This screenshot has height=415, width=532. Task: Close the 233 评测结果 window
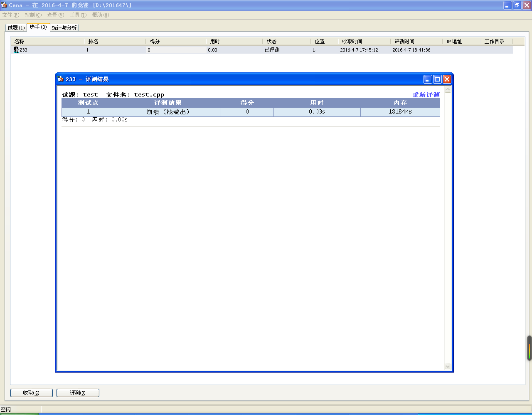pyautogui.click(x=447, y=79)
